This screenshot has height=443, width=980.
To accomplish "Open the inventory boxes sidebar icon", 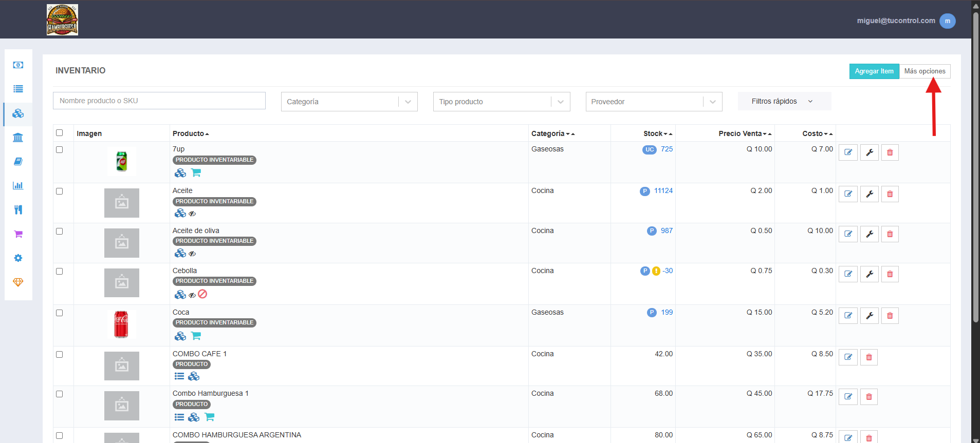I will [18, 113].
